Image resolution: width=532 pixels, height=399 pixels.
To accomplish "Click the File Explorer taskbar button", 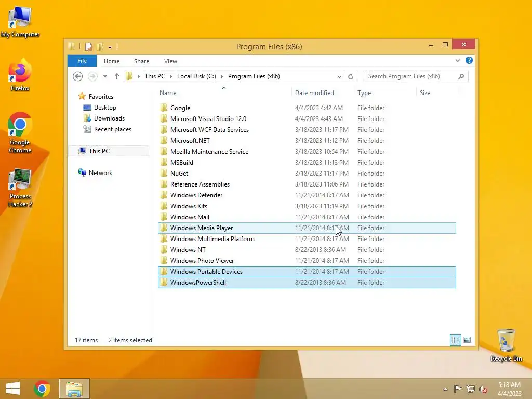I will [74, 389].
